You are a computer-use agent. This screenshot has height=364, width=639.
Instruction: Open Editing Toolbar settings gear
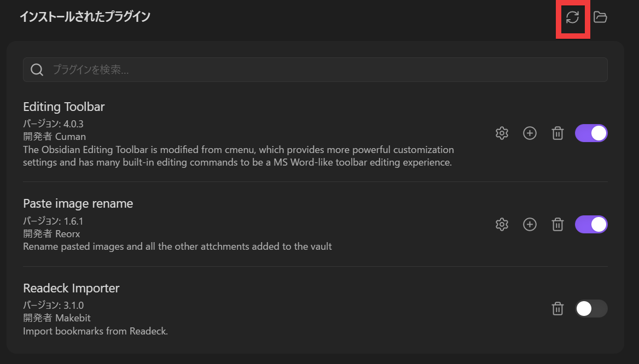502,133
